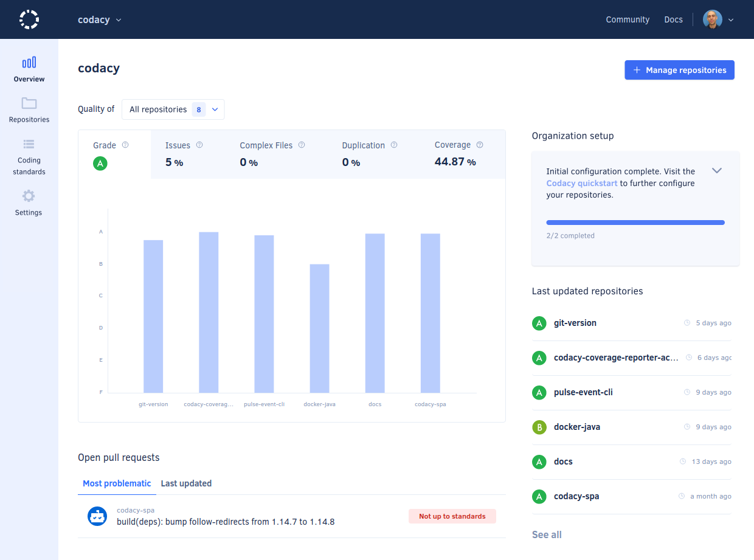Click the 5 % issues value
This screenshot has height=560, width=754.
pos(175,162)
